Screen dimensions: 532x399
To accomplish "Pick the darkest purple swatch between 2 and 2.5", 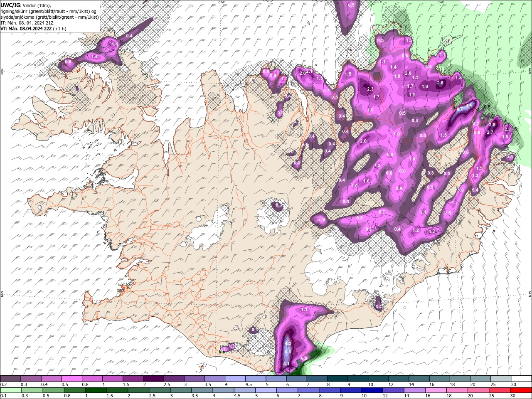I will point(153,379).
